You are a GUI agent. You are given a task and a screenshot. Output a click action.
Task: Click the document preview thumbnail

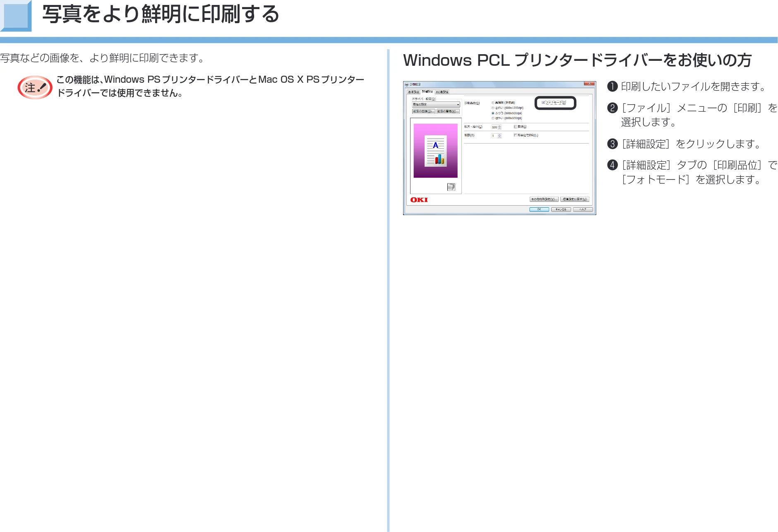click(x=436, y=151)
